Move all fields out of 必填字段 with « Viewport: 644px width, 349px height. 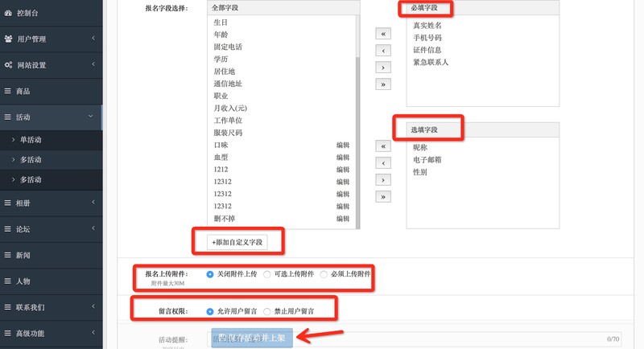pyautogui.click(x=383, y=34)
